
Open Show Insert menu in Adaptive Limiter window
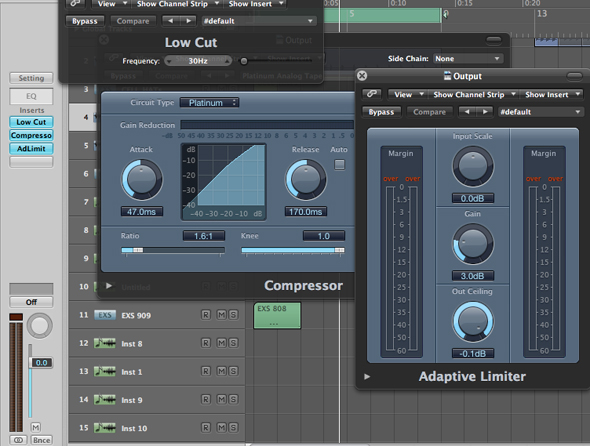pos(552,94)
